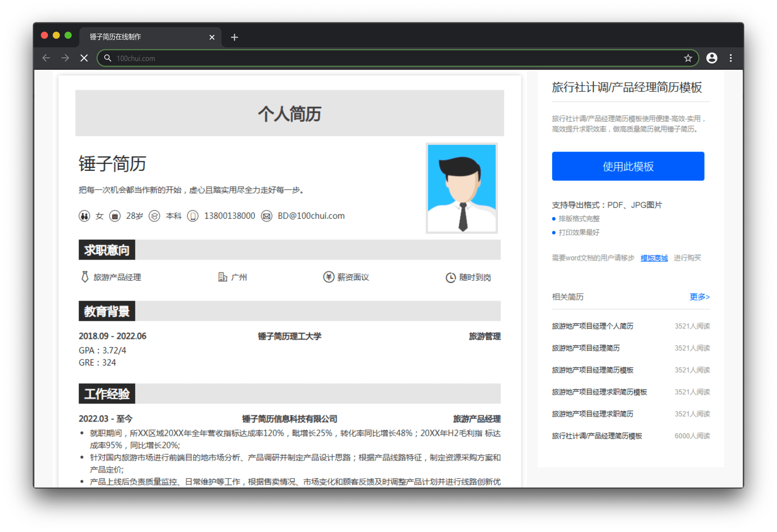Image resolution: width=777 pixels, height=532 pixels.
Task: Click the 工作经验 section heading
Action: (x=107, y=393)
